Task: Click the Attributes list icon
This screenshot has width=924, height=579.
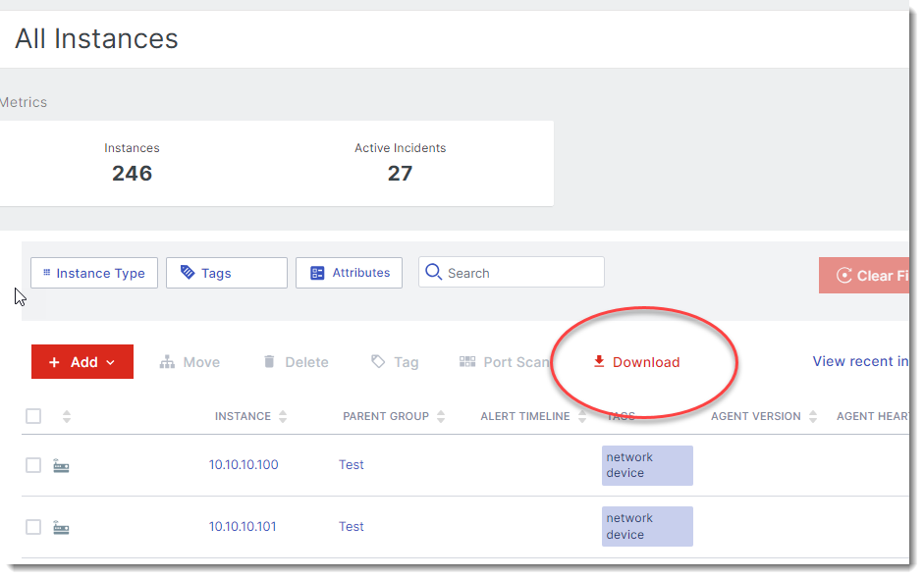Action: point(317,273)
